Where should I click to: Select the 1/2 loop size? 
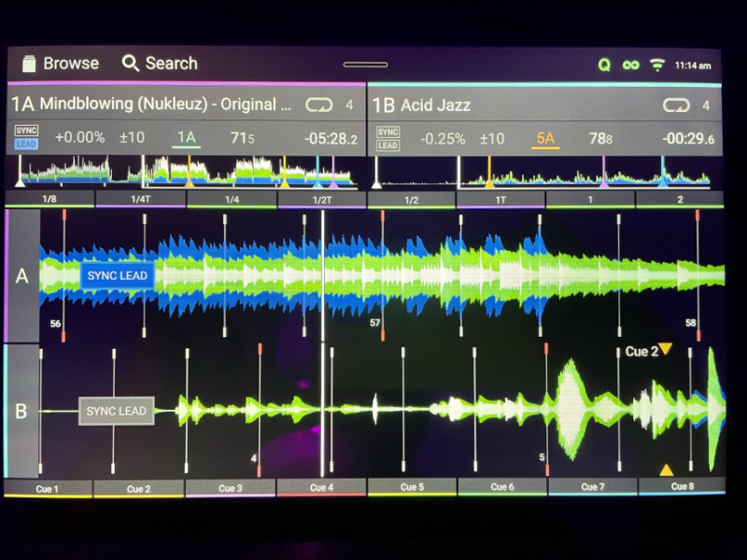pyautogui.click(x=411, y=200)
